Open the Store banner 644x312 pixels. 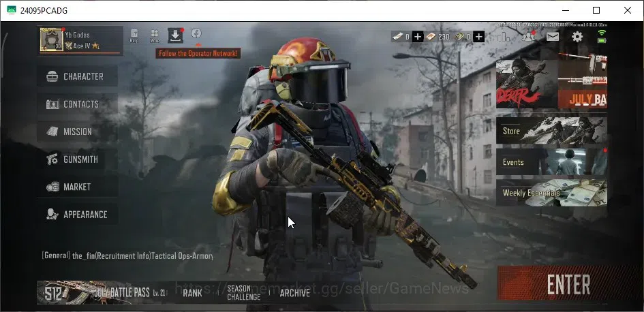click(x=551, y=131)
